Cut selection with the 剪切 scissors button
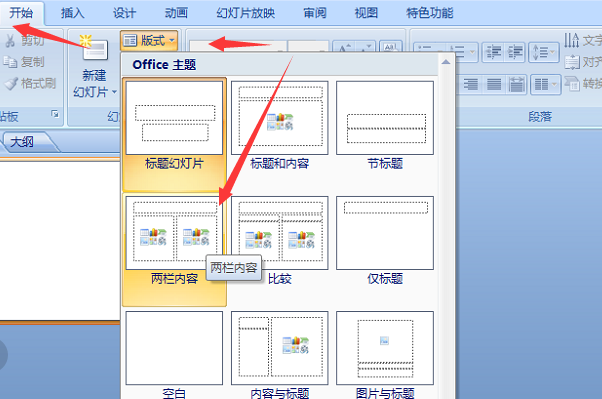The image size is (602, 399). [24, 40]
